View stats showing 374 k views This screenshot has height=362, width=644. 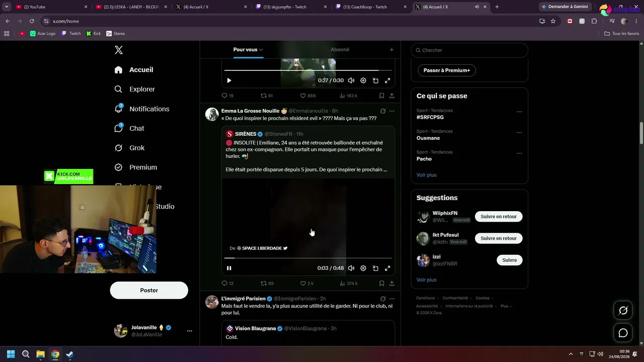point(349,284)
